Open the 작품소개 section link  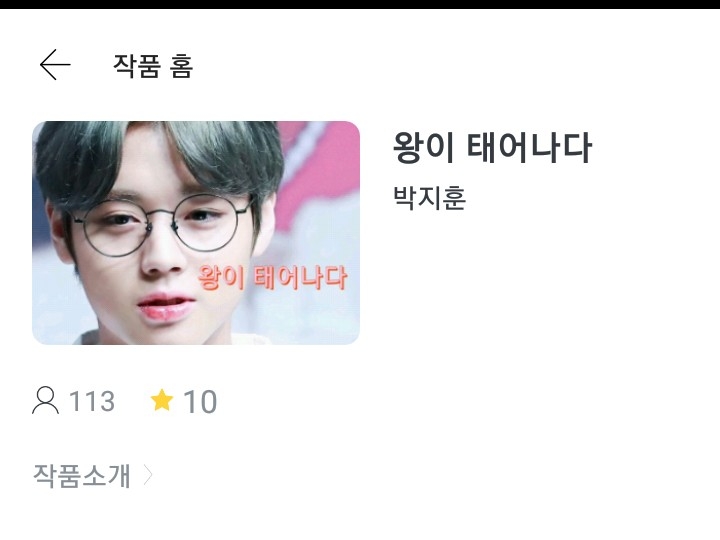82,475
